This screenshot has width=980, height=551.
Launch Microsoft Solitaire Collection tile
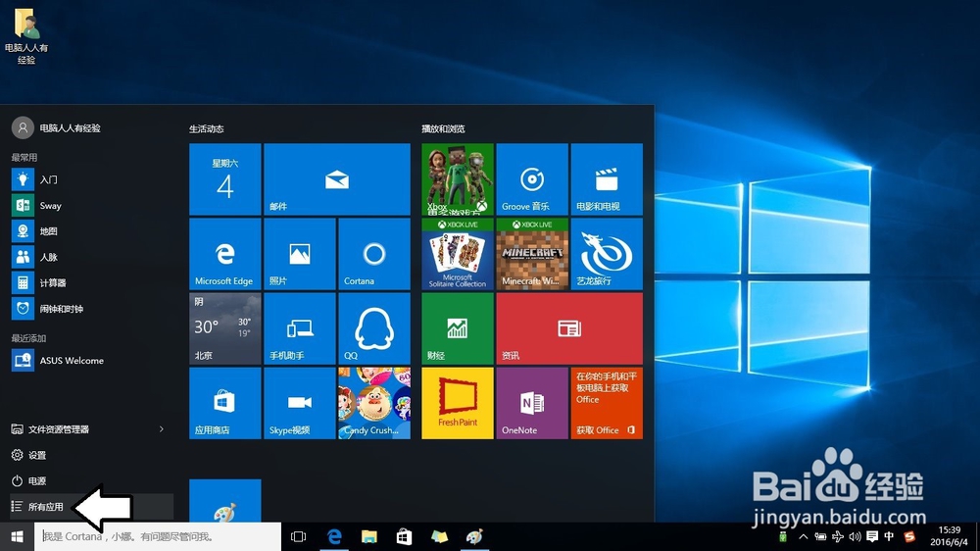tap(458, 254)
